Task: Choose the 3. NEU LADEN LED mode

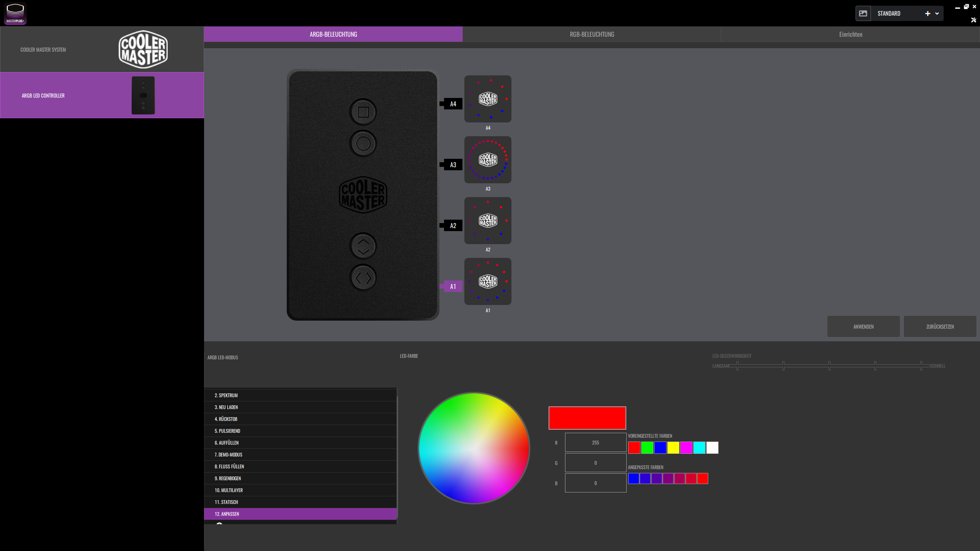Action: click(300, 407)
